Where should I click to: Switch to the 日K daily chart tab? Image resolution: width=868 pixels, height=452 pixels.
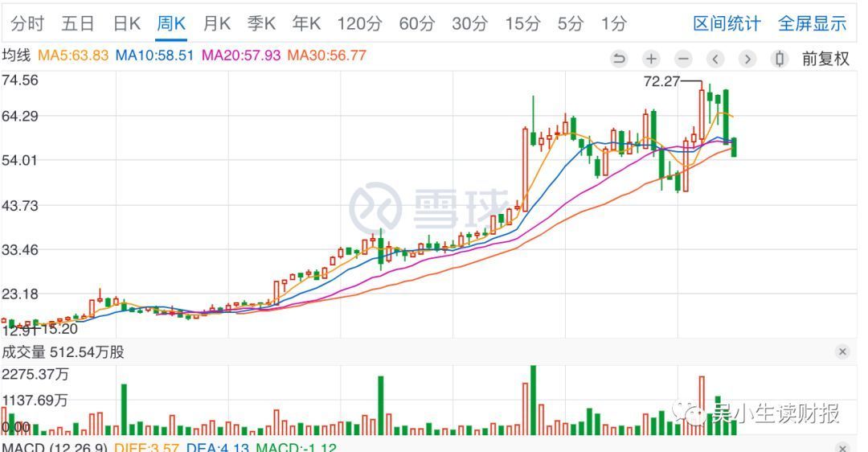tap(127, 23)
